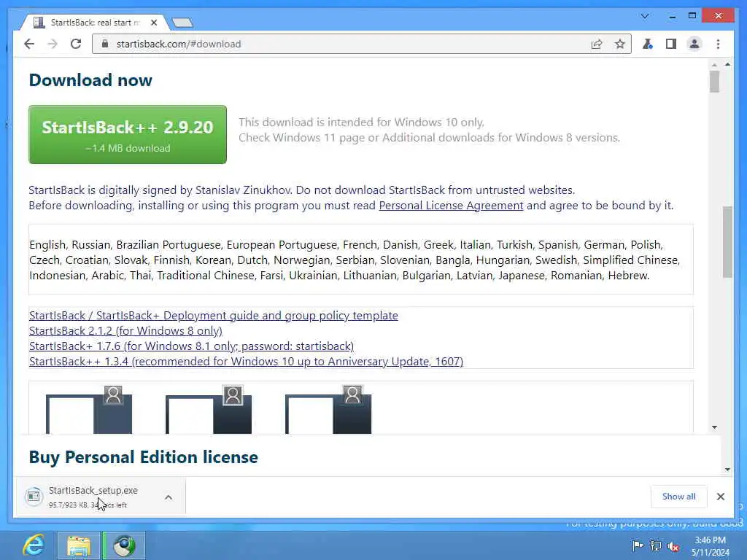Click the browser forward arrow
This screenshot has height=560, width=747.
(53, 44)
